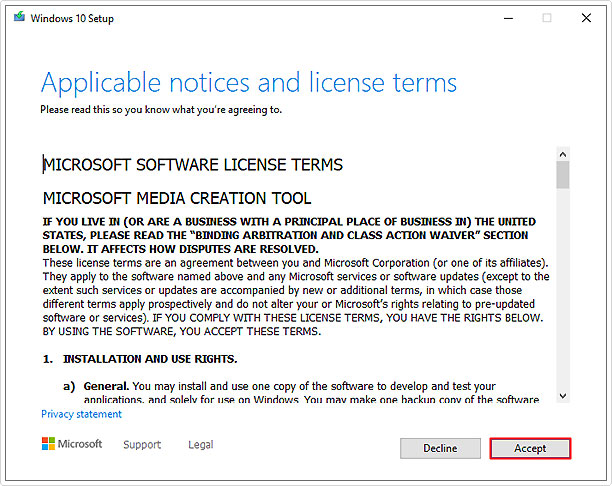Screen dimensions: 612x486
Task: Open the Privacy statement link
Action: tap(82, 414)
